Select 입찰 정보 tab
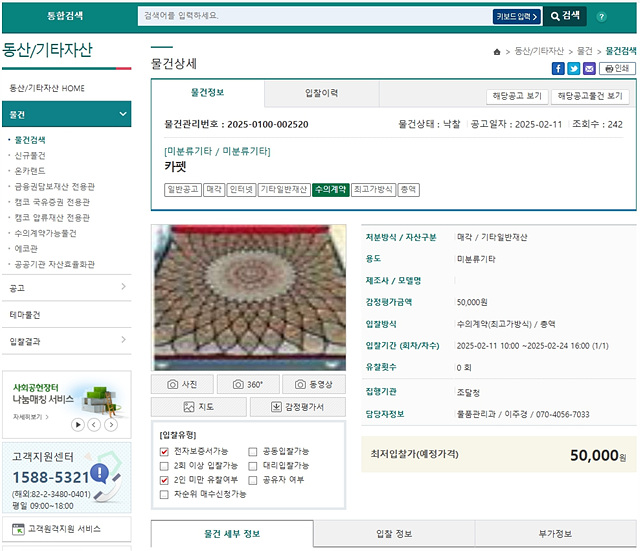 [394, 534]
